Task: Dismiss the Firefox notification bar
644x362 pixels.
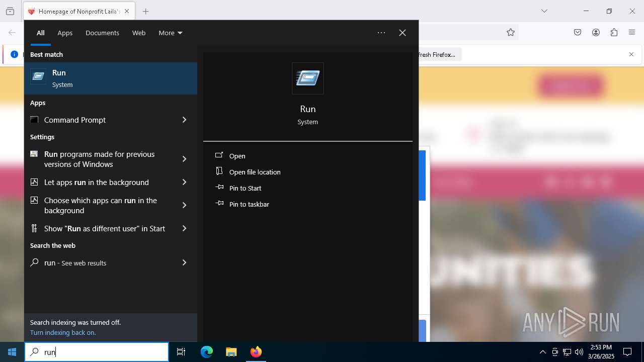Action: tap(631, 54)
